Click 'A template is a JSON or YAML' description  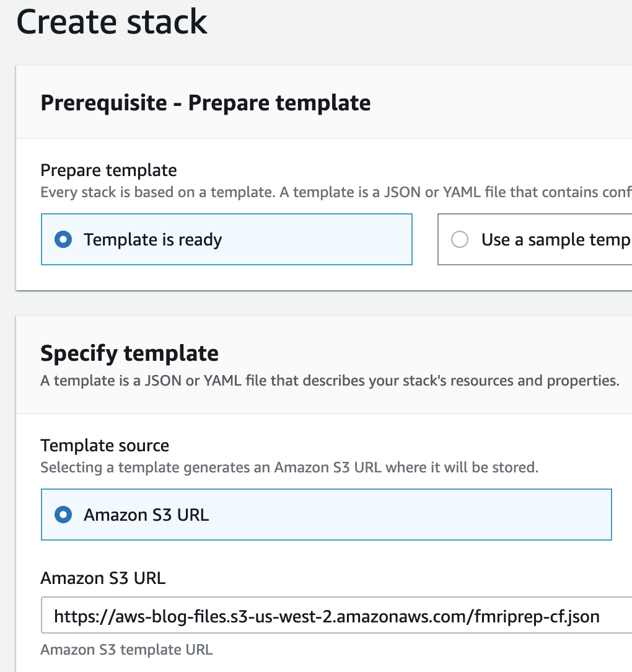[x=330, y=381]
